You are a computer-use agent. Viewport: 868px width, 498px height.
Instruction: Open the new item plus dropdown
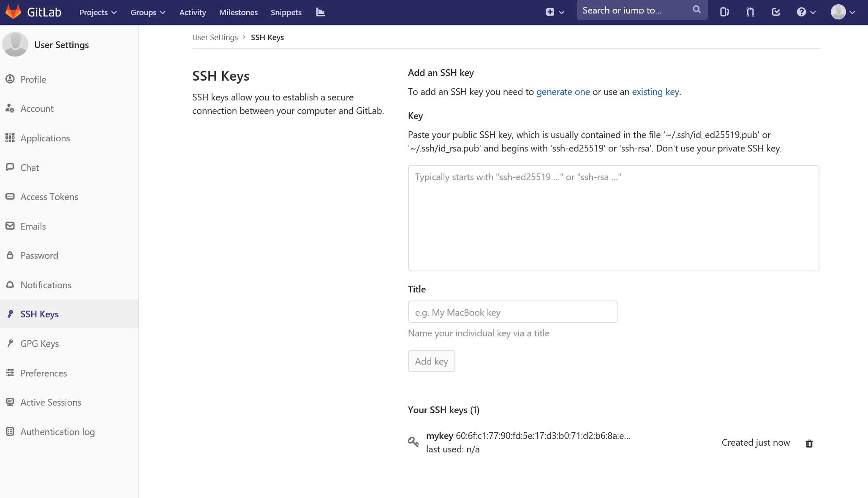point(555,12)
